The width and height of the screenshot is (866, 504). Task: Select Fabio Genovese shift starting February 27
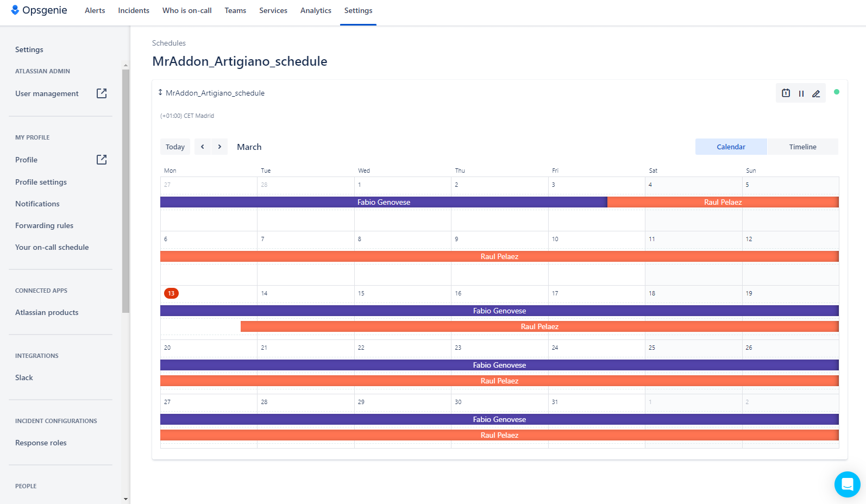tap(384, 202)
